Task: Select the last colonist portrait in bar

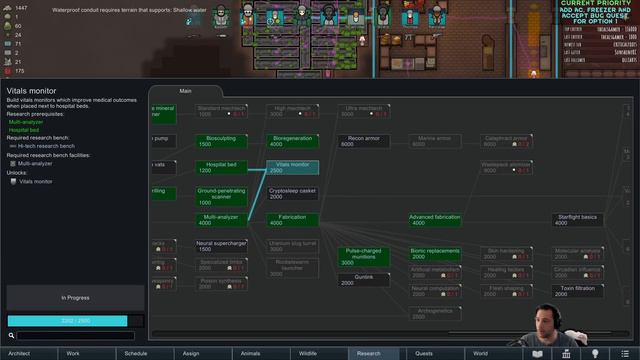Action: point(437,16)
